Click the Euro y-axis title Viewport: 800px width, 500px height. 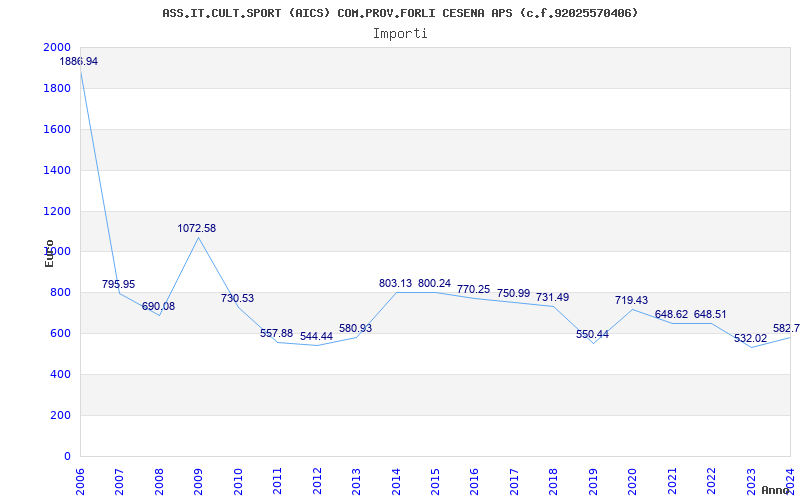[49, 253]
